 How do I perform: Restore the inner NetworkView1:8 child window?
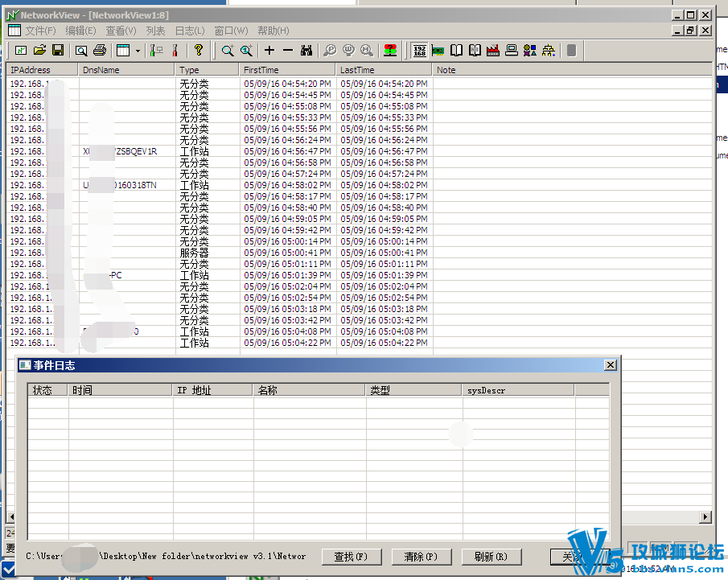pos(690,31)
